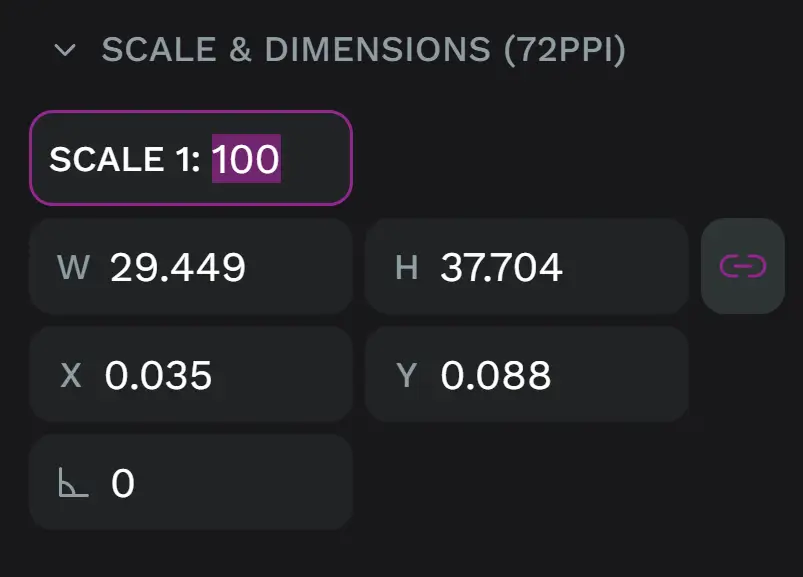The height and width of the screenshot is (577, 803).
Task: Collapse the Scale & Dimensions section chevron
Action: tap(65, 50)
